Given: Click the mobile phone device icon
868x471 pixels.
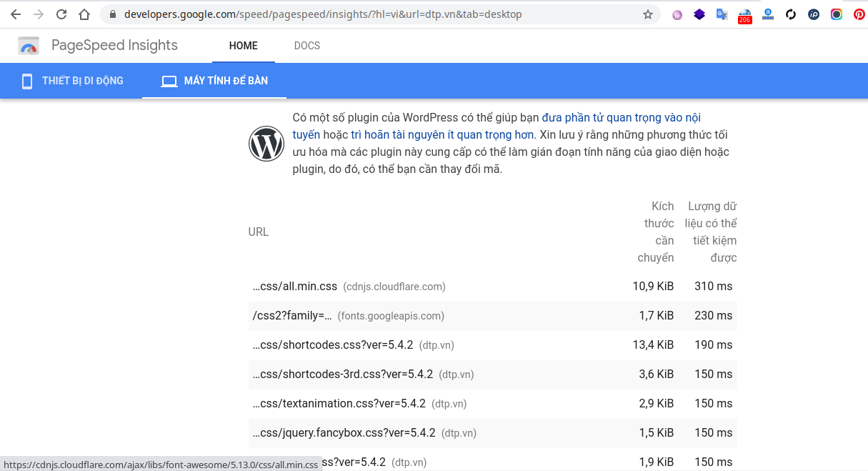Looking at the screenshot, I should (x=27, y=81).
